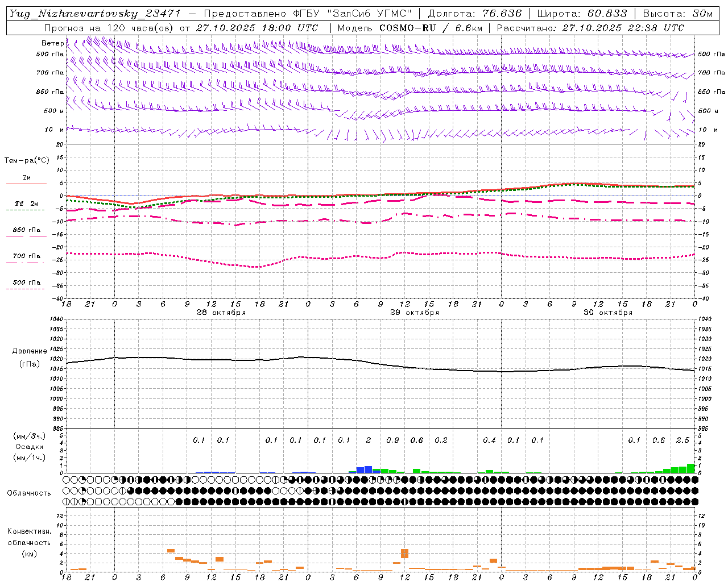Image resolution: width=728 pixels, height=582 pixels.
Task: Click the '0.2' three-hour precipitation value
Action: (441, 440)
